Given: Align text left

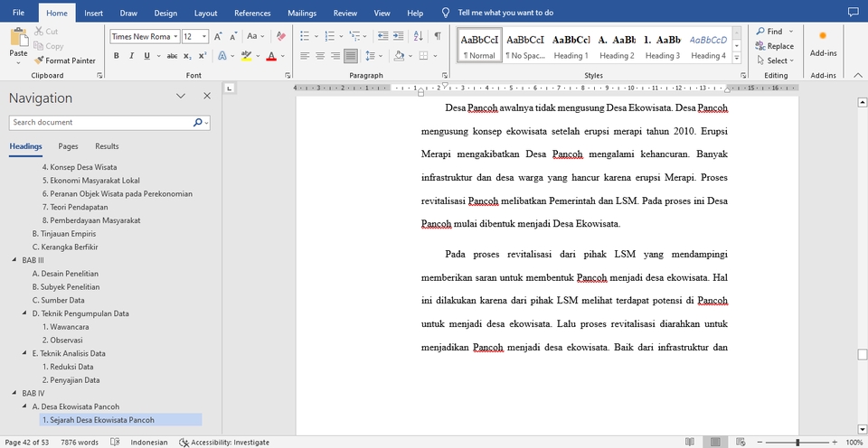Looking at the screenshot, I should point(305,56).
